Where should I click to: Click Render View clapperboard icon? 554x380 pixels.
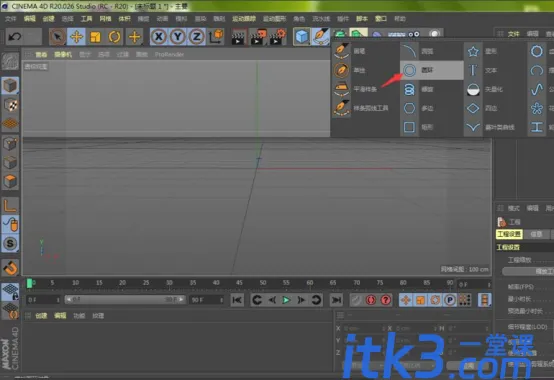point(238,37)
